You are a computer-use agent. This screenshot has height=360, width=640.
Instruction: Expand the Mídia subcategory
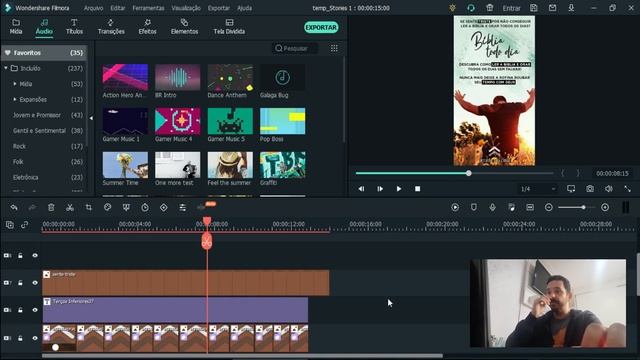click(15, 84)
